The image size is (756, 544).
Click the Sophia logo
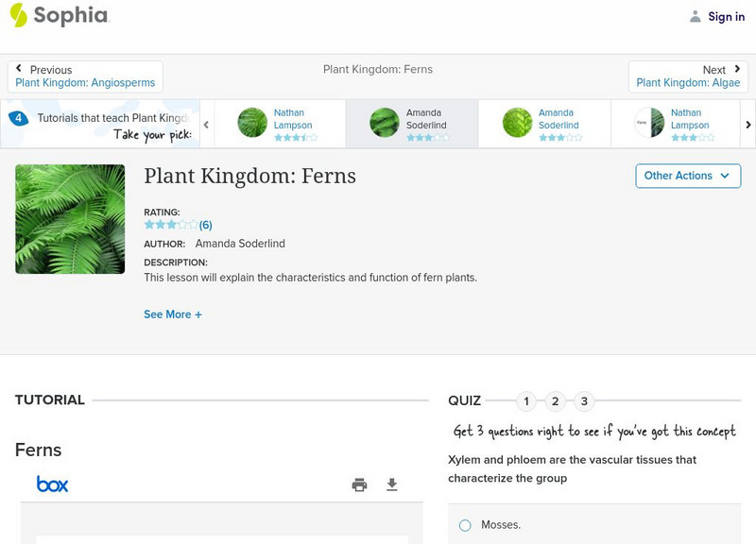[61, 16]
